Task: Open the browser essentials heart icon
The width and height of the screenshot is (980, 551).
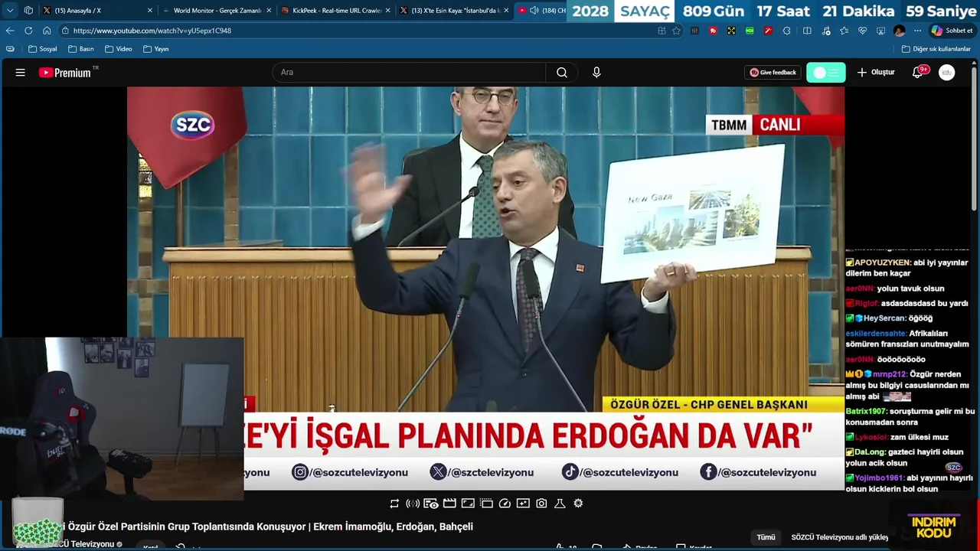Action: click(x=862, y=31)
